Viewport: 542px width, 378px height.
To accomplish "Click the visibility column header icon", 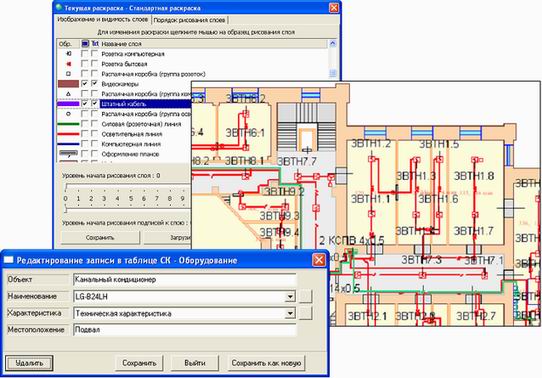I will (85, 44).
